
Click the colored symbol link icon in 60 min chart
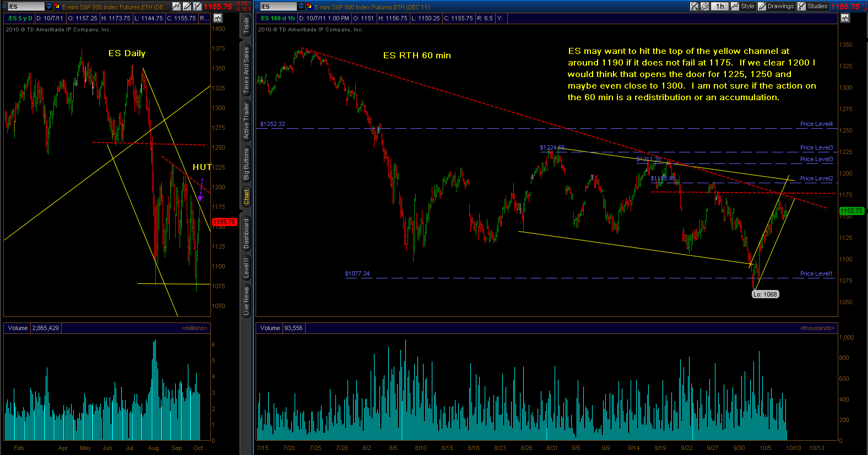tap(309, 7)
